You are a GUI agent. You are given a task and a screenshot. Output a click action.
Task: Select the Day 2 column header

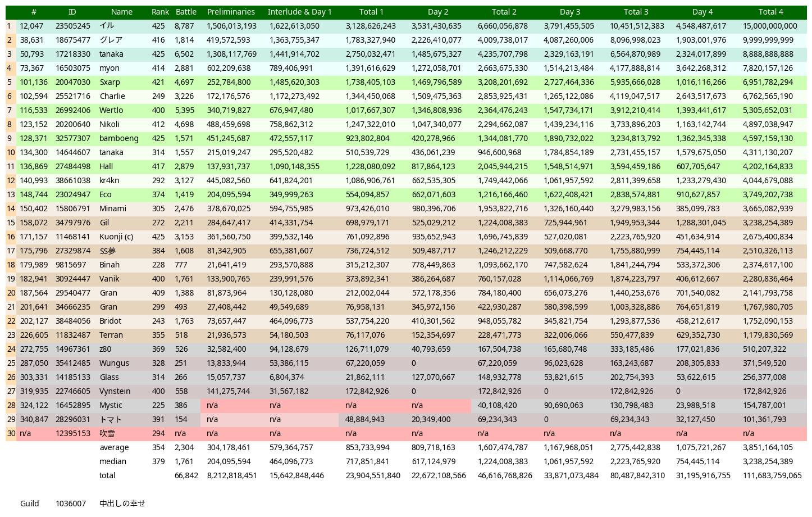[x=438, y=12]
